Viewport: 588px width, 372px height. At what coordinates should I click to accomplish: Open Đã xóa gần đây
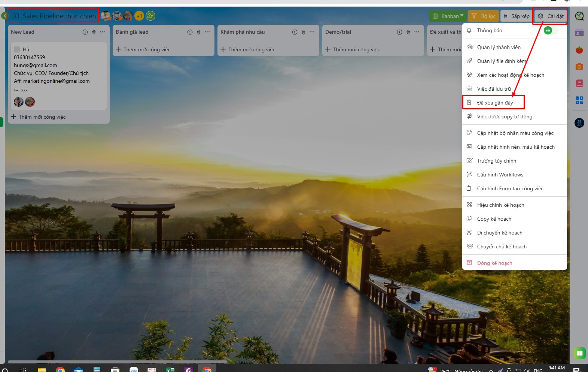[x=515, y=103]
